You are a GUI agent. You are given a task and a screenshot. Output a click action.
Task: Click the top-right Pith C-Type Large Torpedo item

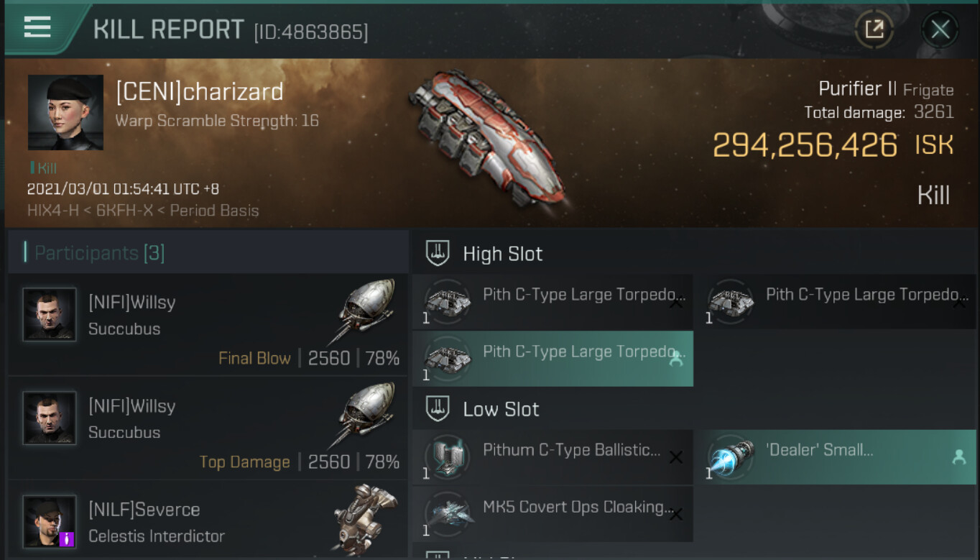point(838,302)
